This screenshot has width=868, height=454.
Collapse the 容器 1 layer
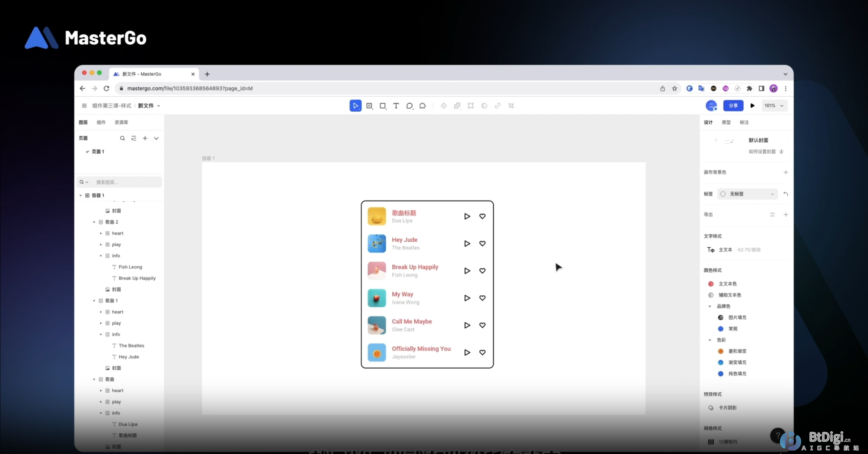pyautogui.click(x=80, y=195)
